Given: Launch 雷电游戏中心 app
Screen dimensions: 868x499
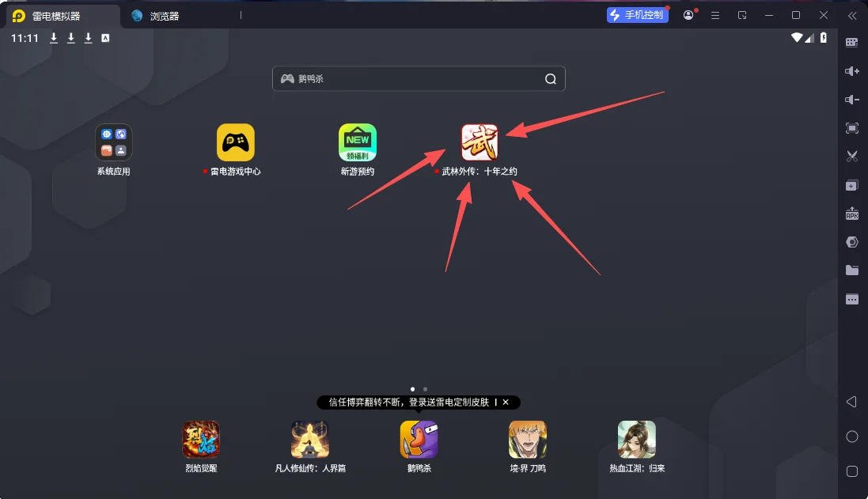Looking at the screenshot, I should point(236,142).
